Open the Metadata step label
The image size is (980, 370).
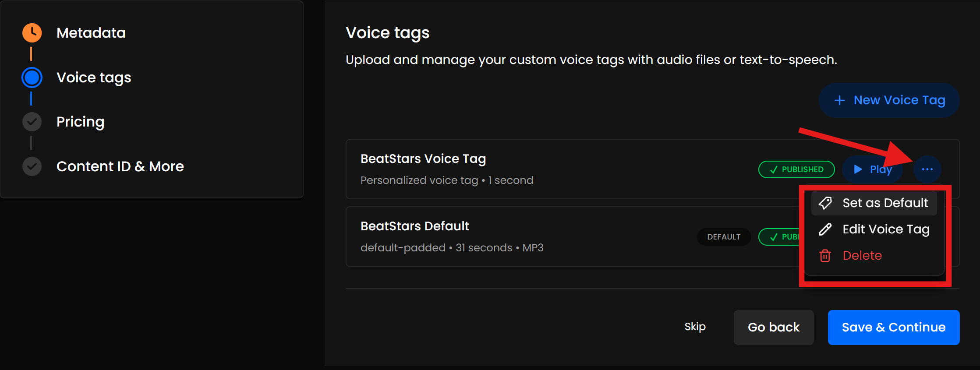pos(91,33)
